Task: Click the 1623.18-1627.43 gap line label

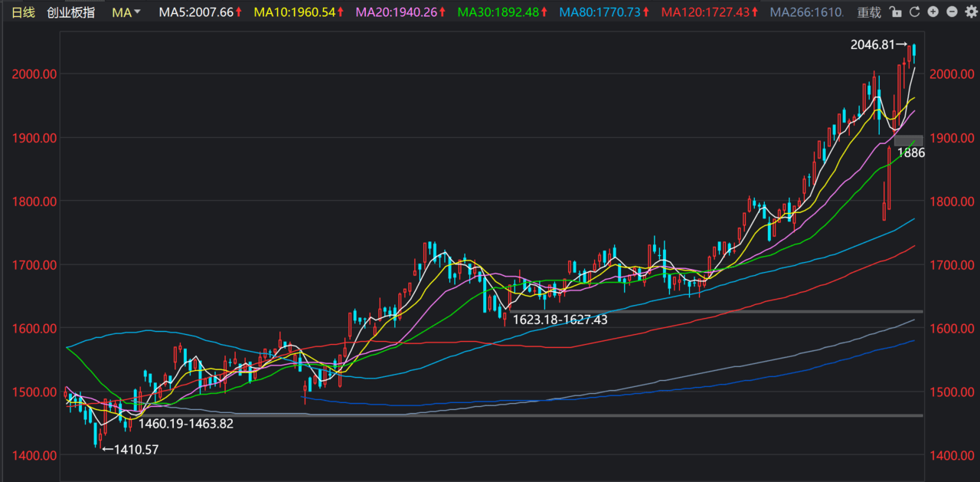Action: coord(560,320)
